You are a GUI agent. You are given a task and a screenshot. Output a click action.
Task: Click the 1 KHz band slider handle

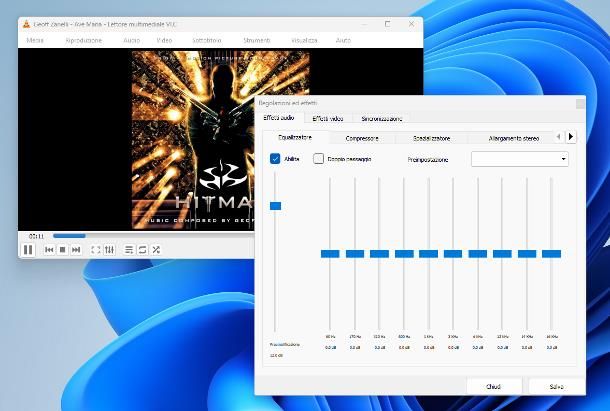[428, 254]
